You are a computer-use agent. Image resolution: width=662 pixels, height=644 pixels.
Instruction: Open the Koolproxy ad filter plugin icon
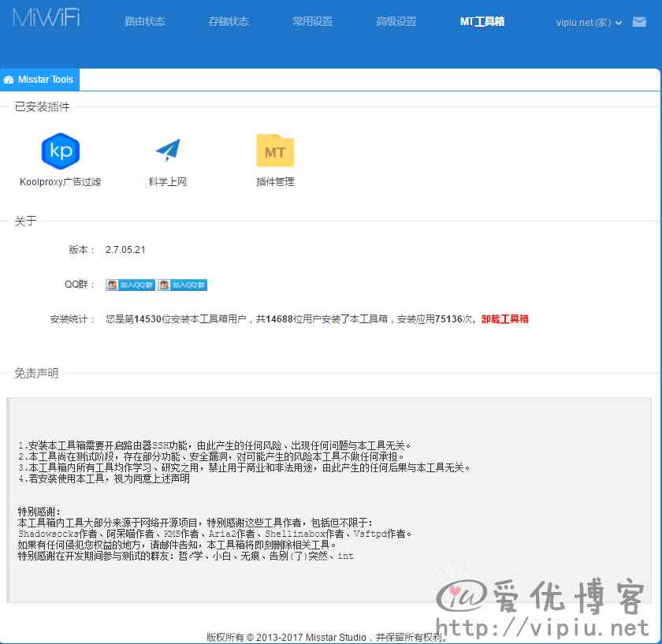[x=61, y=151]
